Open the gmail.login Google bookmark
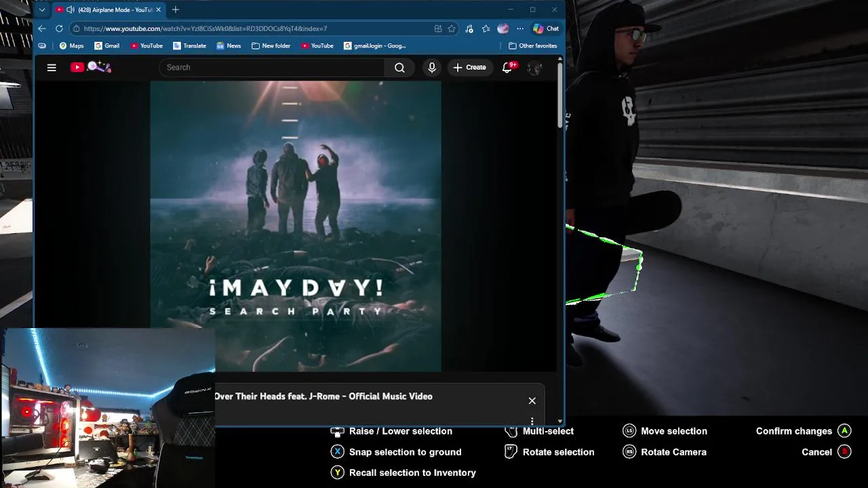 tap(374, 45)
